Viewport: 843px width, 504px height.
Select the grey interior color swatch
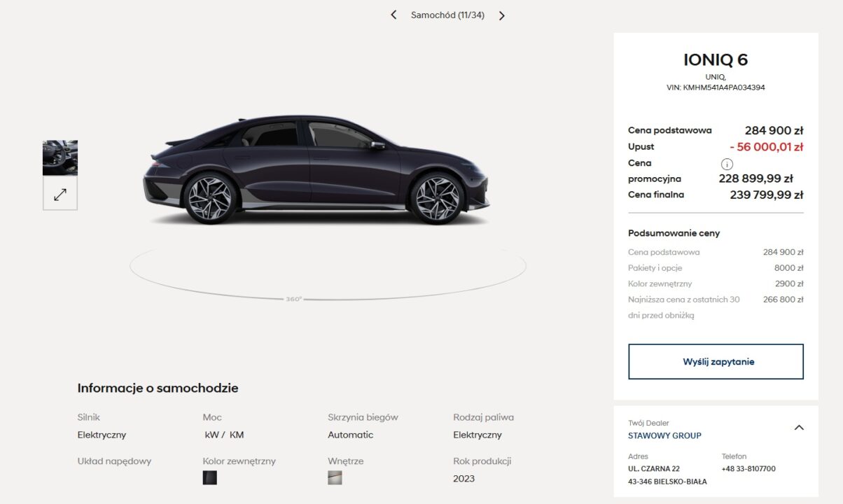click(x=335, y=478)
